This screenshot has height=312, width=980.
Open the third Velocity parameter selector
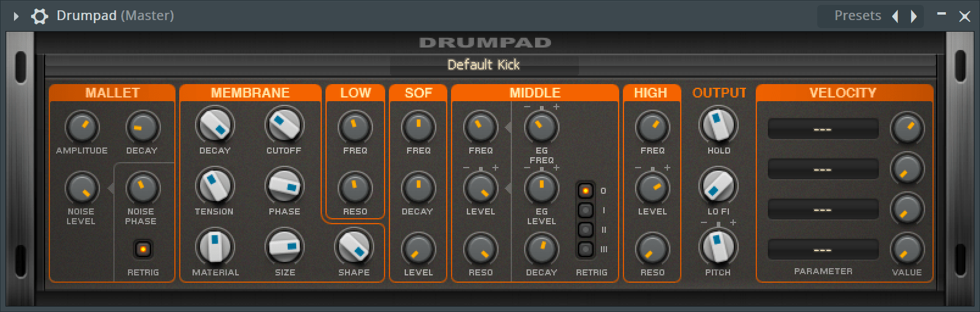tap(823, 210)
